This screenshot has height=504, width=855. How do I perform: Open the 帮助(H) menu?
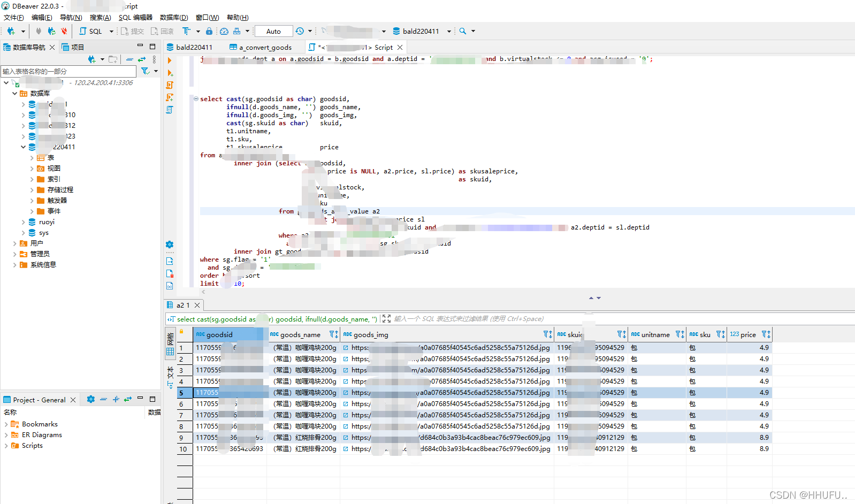(x=238, y=17)
